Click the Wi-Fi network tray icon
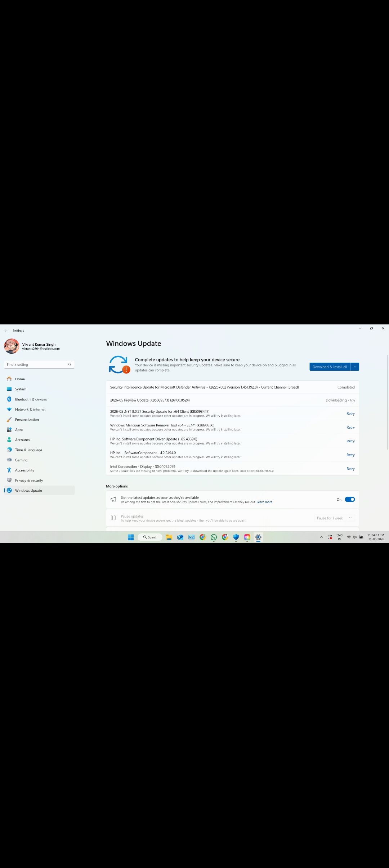The width and height of the screenshot is (389, 868). pyautogui.click(x=349, y=537)
